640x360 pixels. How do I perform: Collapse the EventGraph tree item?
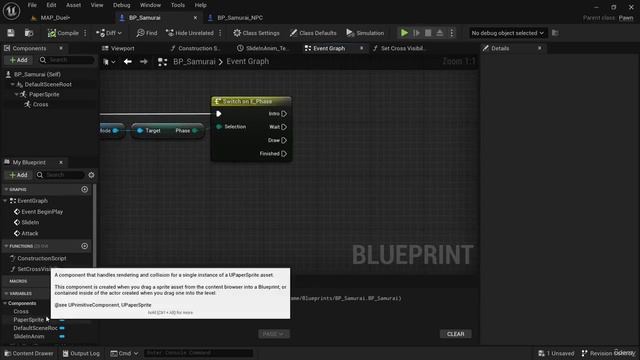pyautogui.click(x=5, y=201)
